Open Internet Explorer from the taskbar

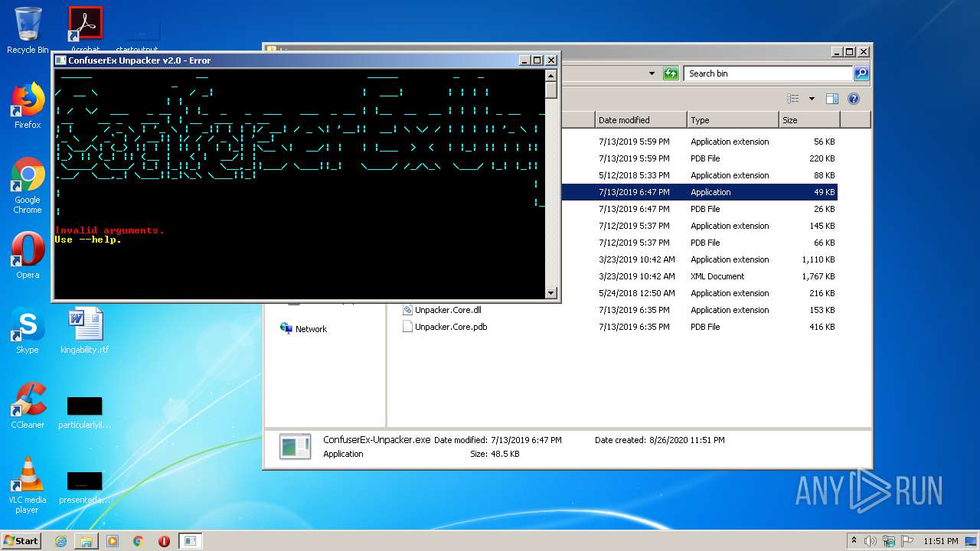pos(60,541)
